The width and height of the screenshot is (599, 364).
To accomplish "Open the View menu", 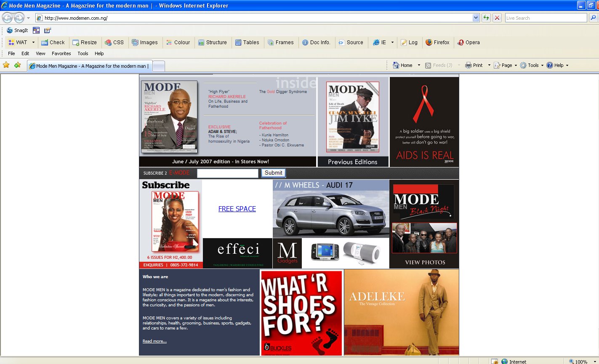I will click(x=40, y=53).
